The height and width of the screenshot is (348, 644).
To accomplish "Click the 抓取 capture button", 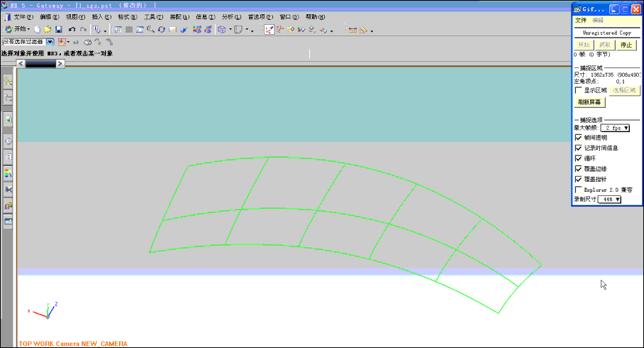I will coord(604,45).
